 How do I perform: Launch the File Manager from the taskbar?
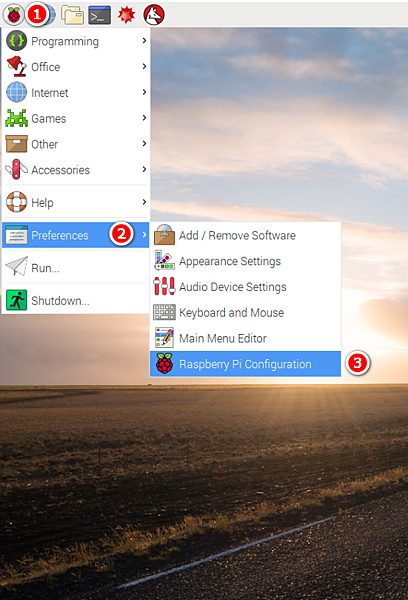point(73,15)
